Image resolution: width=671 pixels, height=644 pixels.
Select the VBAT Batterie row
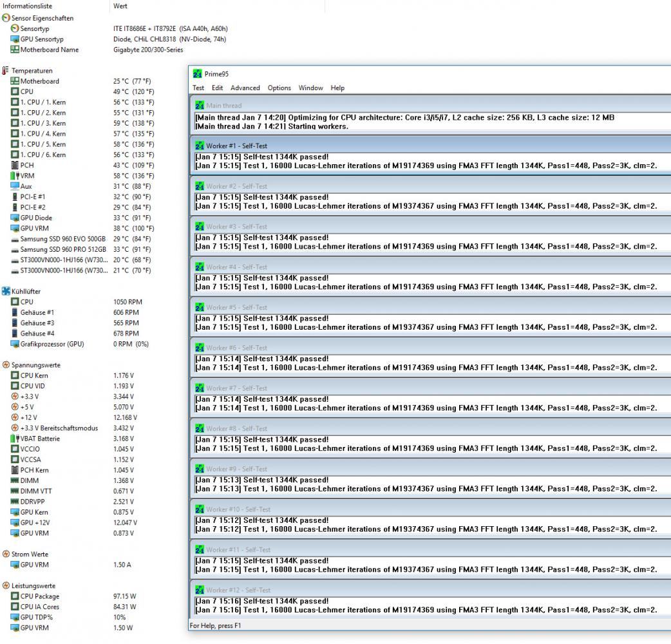(73, 439)
